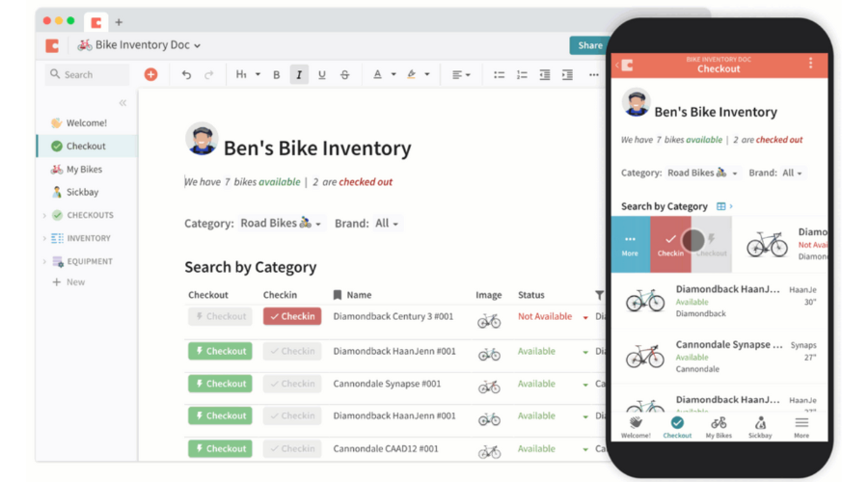The width and height of the screenshot is (868, 482).
Task: Decrease the indent
Action: click(545, 74)
